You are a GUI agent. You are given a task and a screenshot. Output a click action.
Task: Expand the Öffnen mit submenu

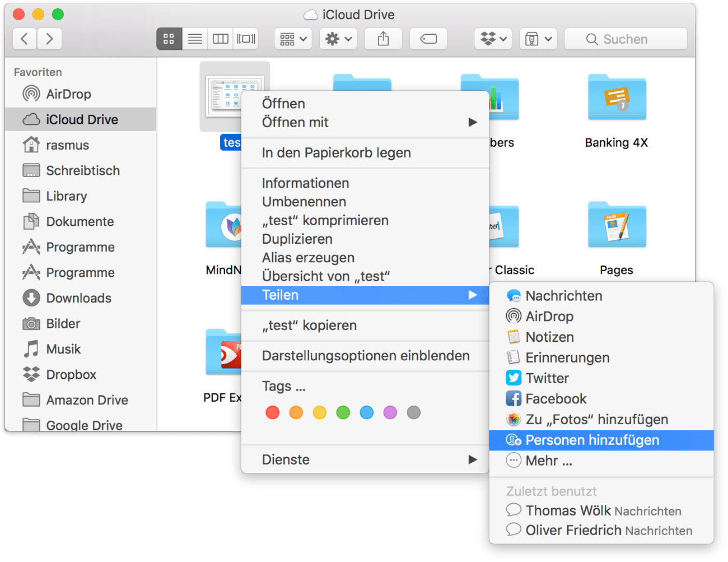click(x=365, y=122)
